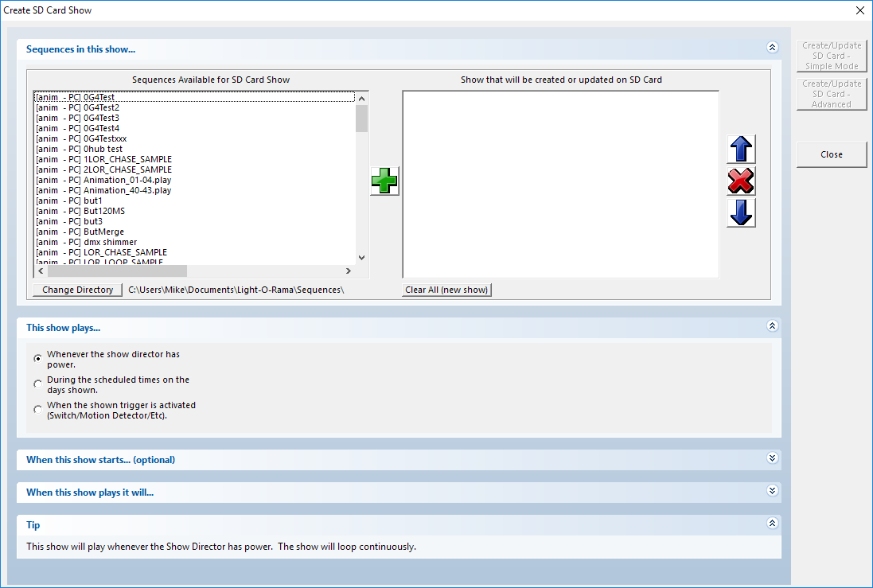
Task: Collapse the Tip panel chevron
Action: [771, 524]
